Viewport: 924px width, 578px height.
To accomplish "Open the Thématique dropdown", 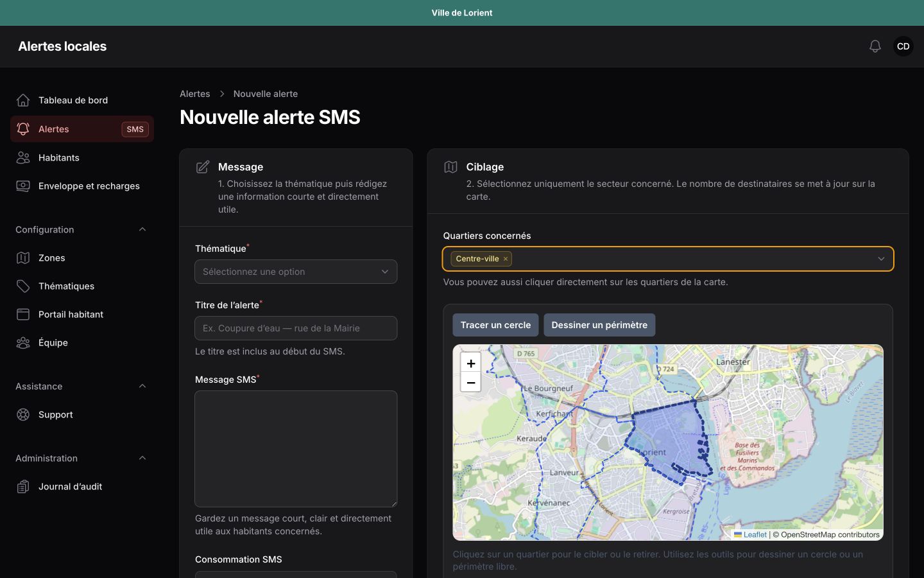I will click(x=296, y=272).
